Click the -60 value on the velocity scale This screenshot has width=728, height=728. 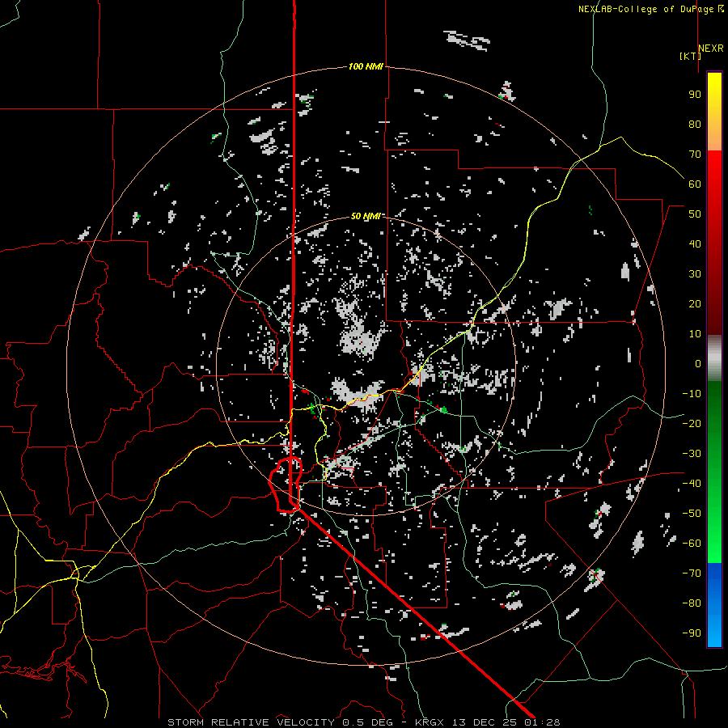tap(692, 544)
